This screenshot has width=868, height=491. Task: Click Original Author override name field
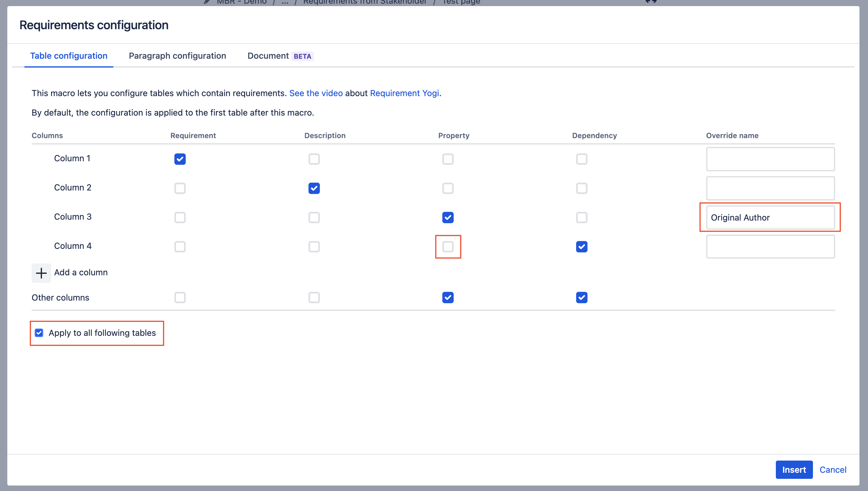coord(770,218)
